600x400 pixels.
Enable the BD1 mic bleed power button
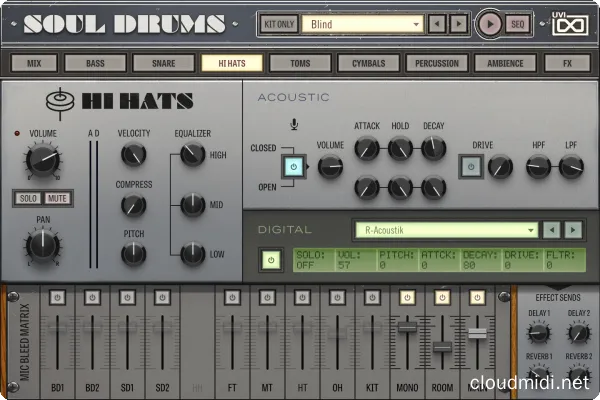tap(57, 297)
